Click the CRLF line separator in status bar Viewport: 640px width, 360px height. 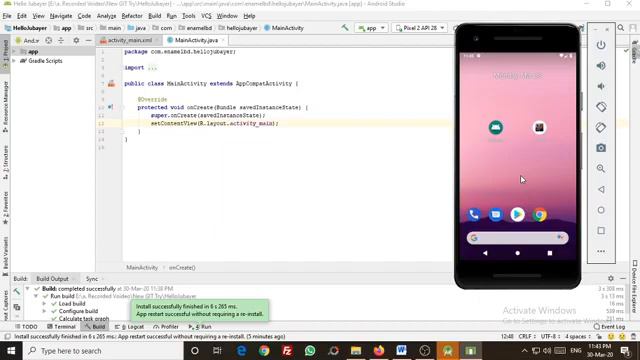coord(527,337)
